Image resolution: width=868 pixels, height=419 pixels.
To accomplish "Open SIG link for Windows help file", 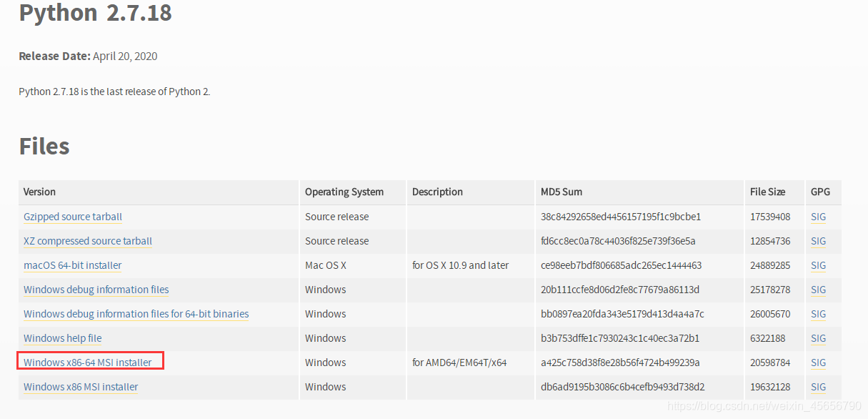I will click(x=819, y=338).
